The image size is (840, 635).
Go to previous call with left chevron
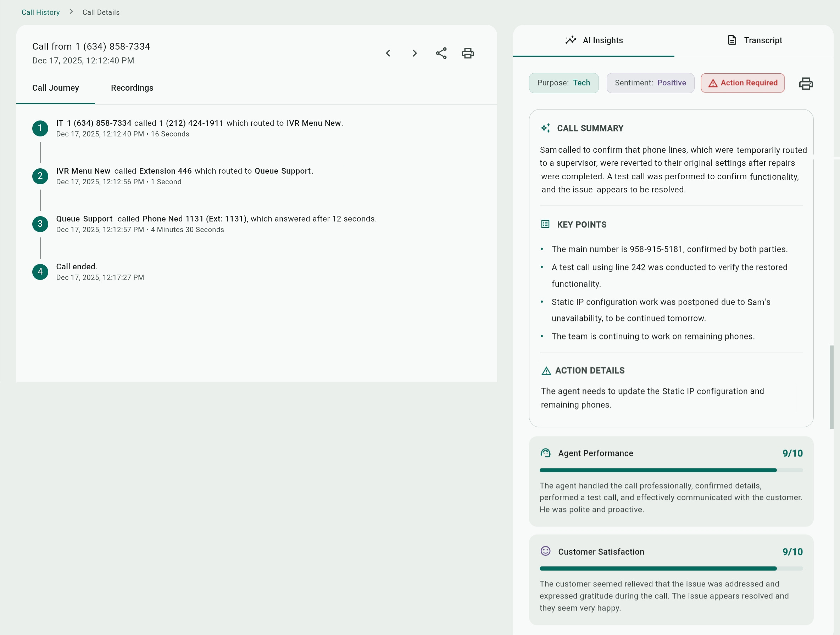tap(388, 53)
